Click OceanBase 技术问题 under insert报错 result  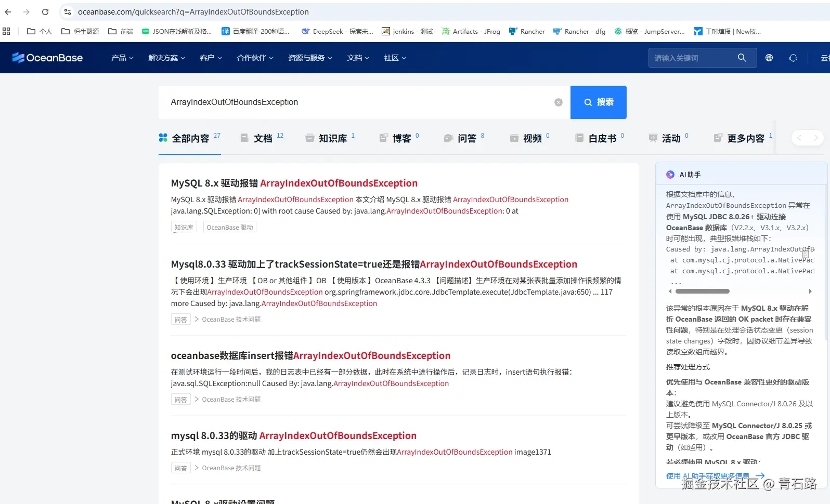231,399
